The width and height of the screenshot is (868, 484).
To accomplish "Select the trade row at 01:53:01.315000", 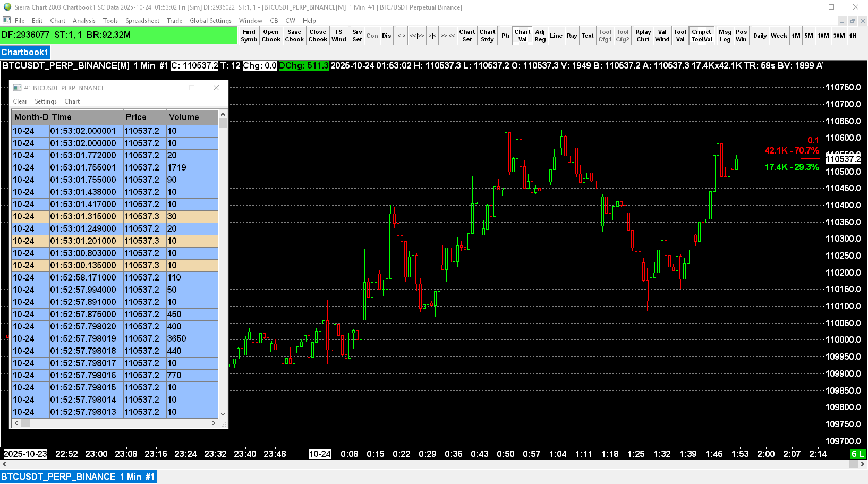I will 115,216.
